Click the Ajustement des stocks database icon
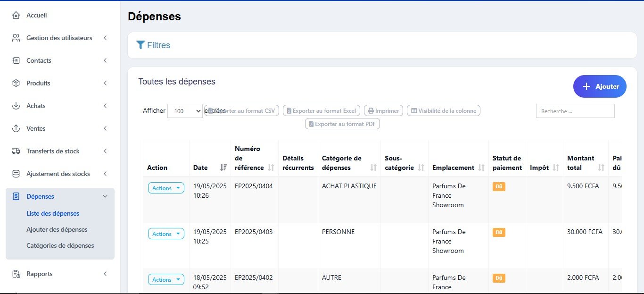This screenshot has height=294, width=644. tap(16, 174)
